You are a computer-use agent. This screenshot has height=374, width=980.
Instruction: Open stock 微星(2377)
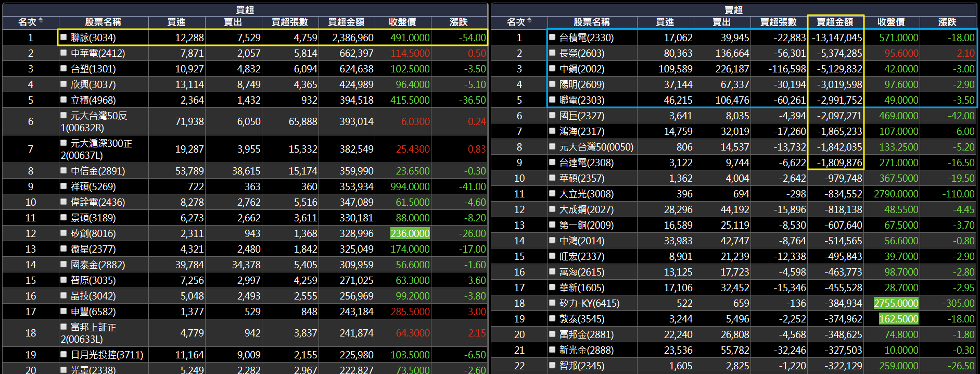(93, 249)
